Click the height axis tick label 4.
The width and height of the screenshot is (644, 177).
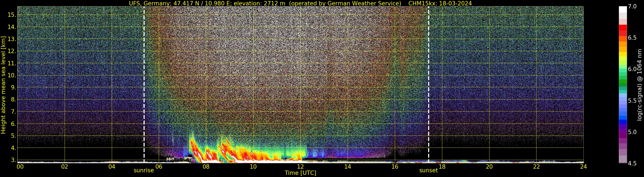[14, 148]
